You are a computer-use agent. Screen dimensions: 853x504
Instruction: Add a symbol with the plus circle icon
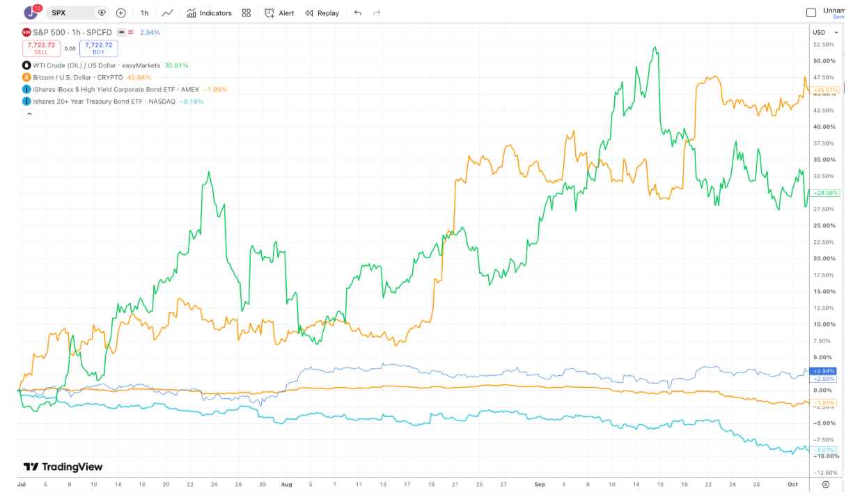coord(121,13)
